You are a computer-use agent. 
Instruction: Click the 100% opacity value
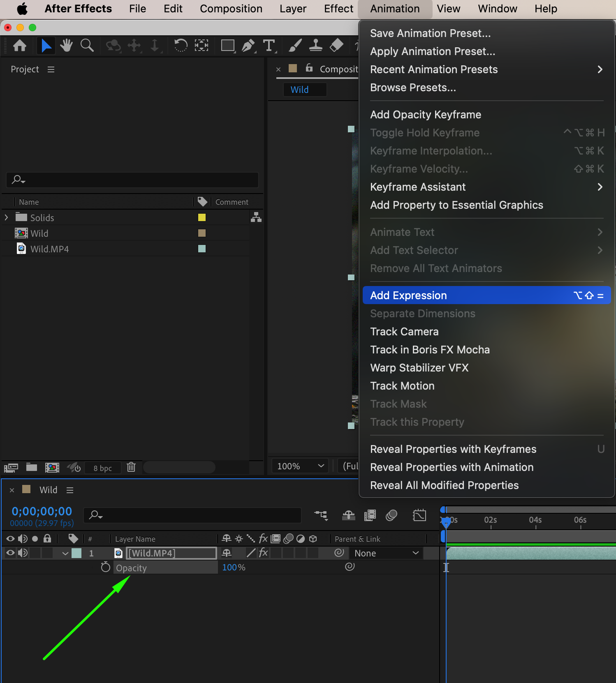pos(230,568)
